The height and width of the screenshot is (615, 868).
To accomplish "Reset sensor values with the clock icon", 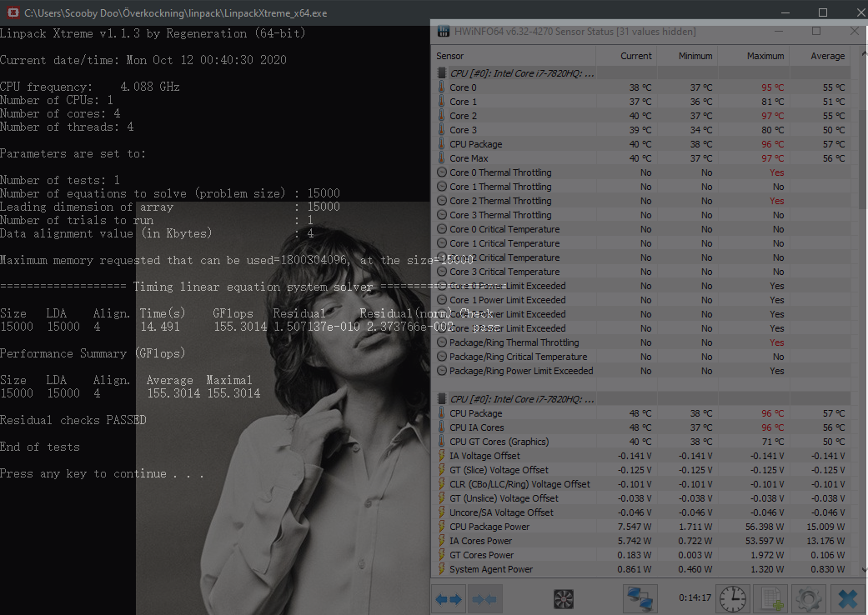I will pyautogui.click(x=732, y=599).
